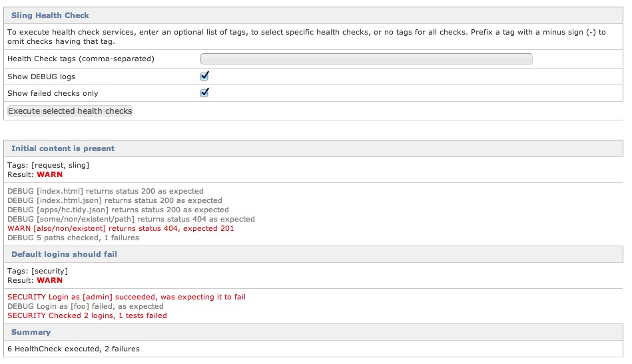This screenshot has height=364, width=632.
Task: Uncheck the Show DEBUG logs checkbox
Action: [x=204, y=76]
